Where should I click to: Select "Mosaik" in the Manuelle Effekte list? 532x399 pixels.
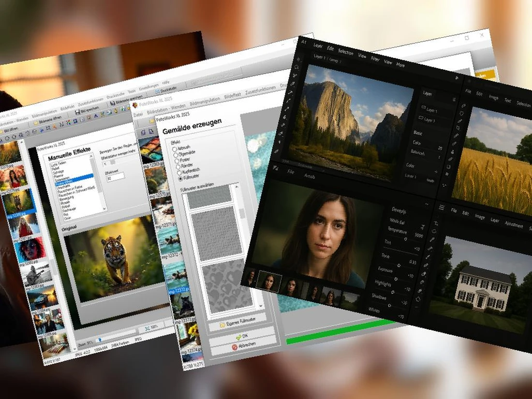(66, 203)
